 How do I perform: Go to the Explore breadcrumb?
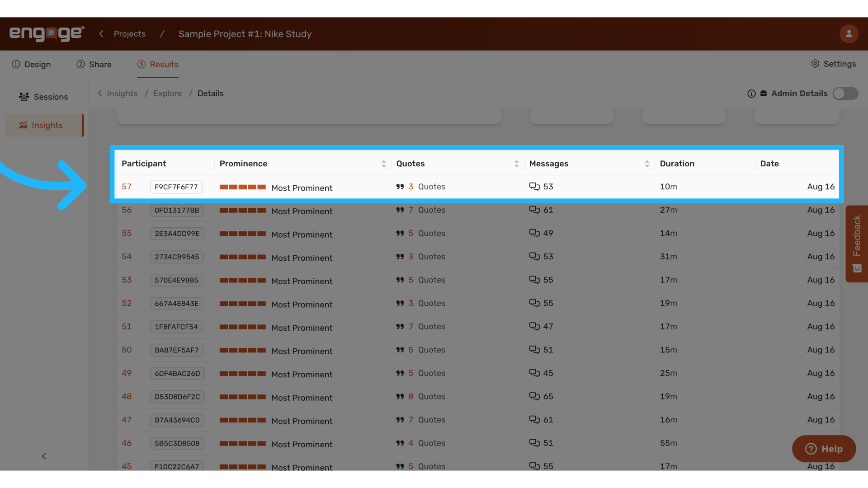167,93
